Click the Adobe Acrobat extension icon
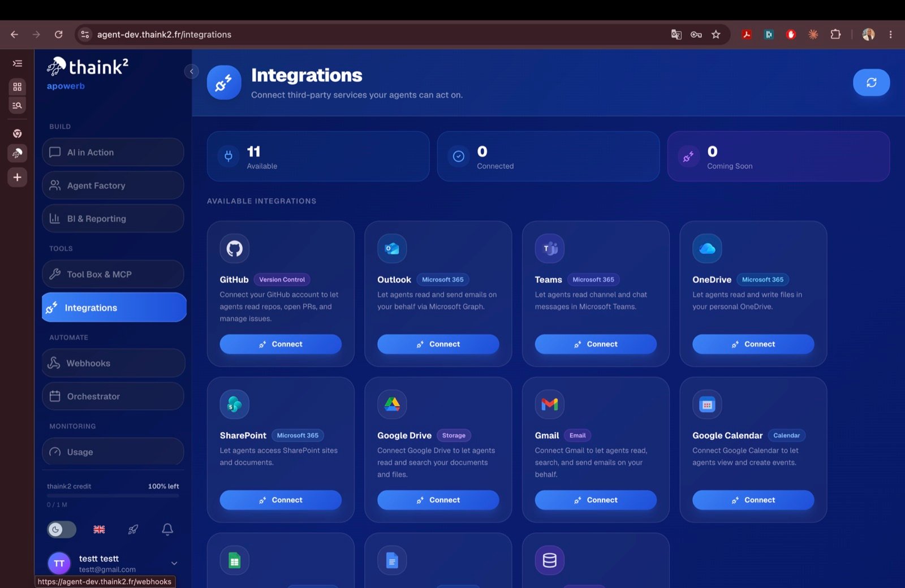Screen dimensions: 905x588 (747, 34)
